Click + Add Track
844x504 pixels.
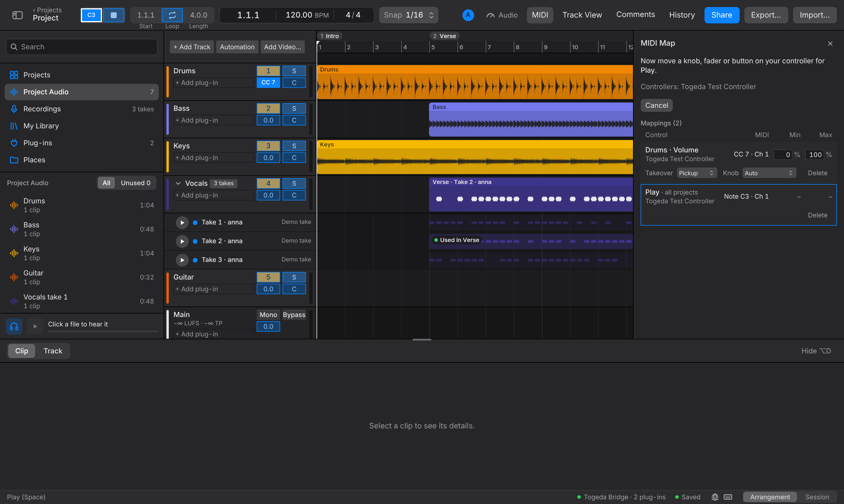tap(192, 47)
